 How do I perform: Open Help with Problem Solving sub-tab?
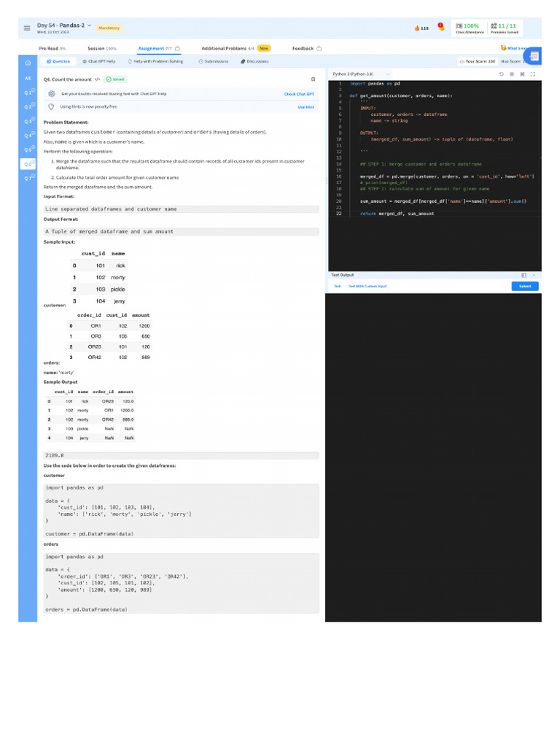[x=155, y=61]
